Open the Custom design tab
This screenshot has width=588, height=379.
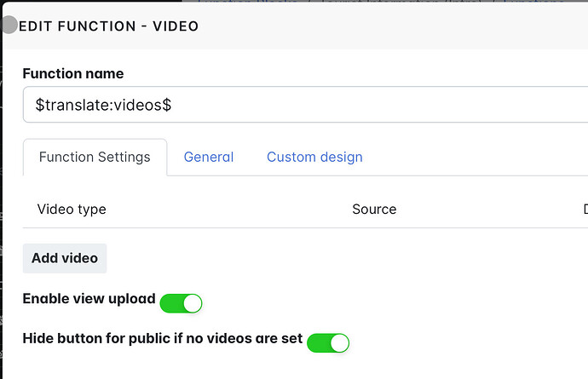click(314, 158)
